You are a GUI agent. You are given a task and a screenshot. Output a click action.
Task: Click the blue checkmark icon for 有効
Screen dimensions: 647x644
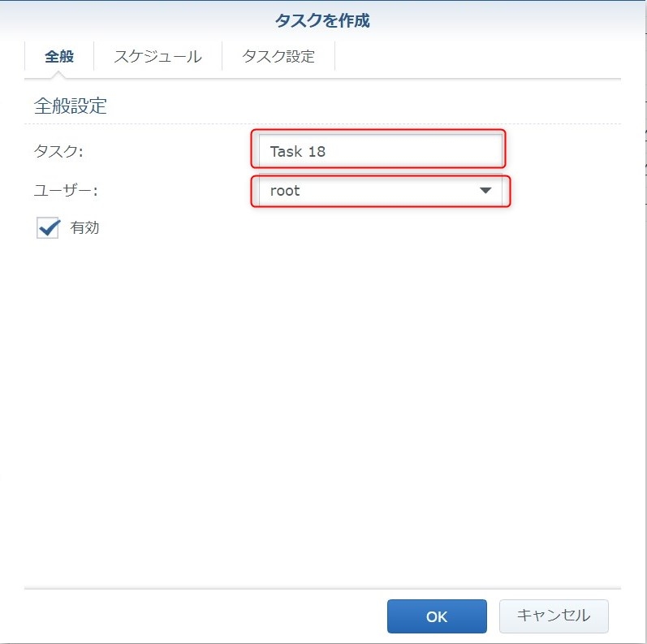point(50,227)
